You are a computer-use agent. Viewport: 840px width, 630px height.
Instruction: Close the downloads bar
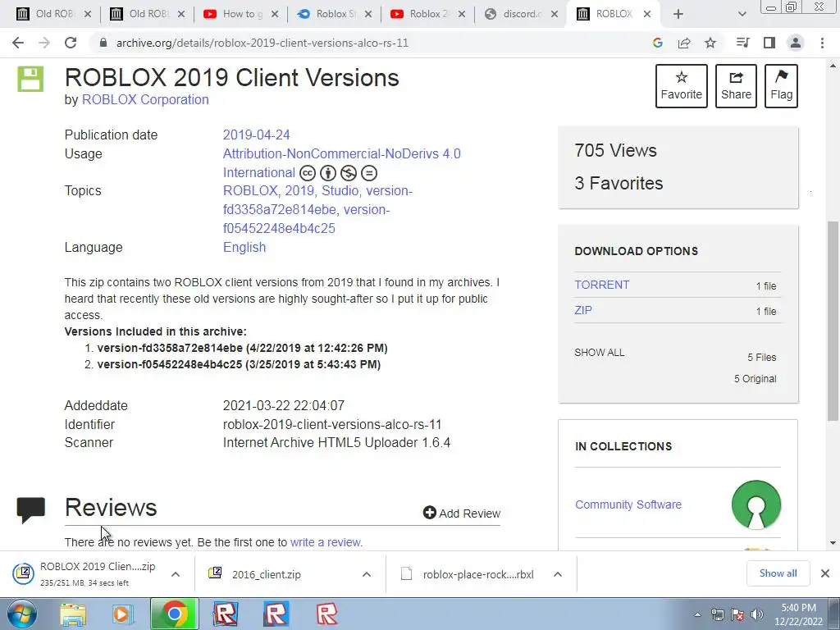click(x=825, y=573)
